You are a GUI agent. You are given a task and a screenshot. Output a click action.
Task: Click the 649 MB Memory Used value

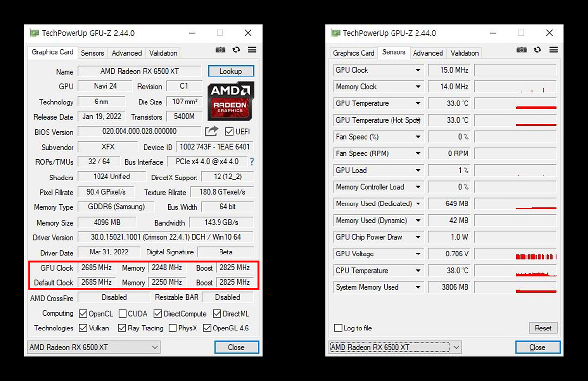pyautogui.click(x=449, y=203)
